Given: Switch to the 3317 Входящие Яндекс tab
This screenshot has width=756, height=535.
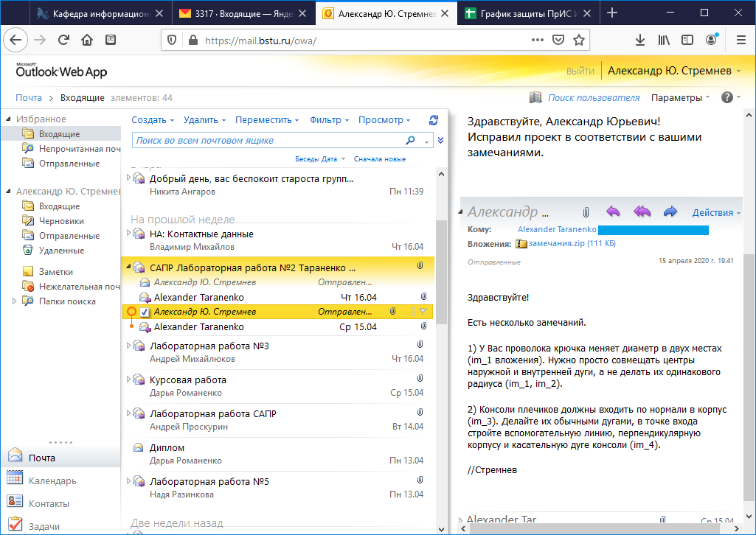Looking at the screenshot, I should tap(243, 13).
